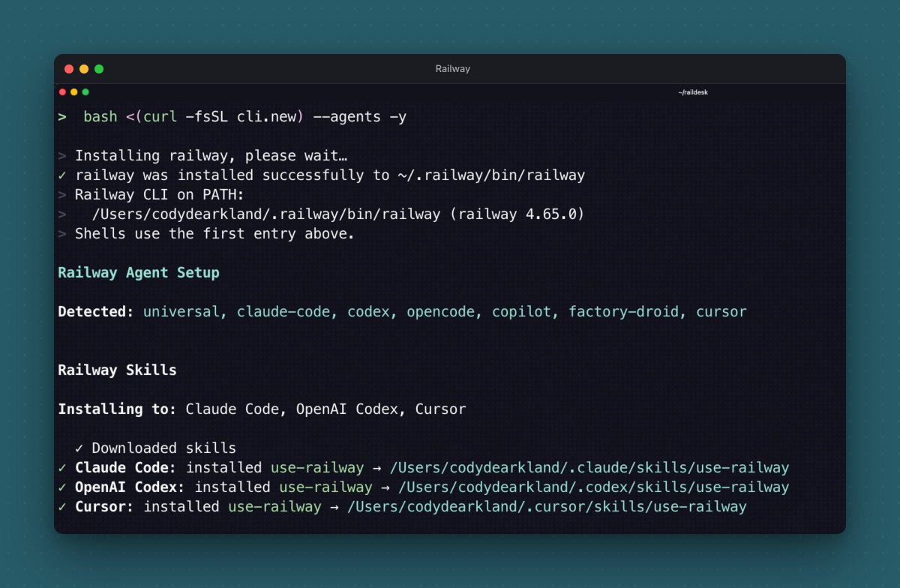This screenshot has width=900, height=588.
Task: Click green "use-railway" on the OpenAI Codex row
Action: [x=325, y=487]
